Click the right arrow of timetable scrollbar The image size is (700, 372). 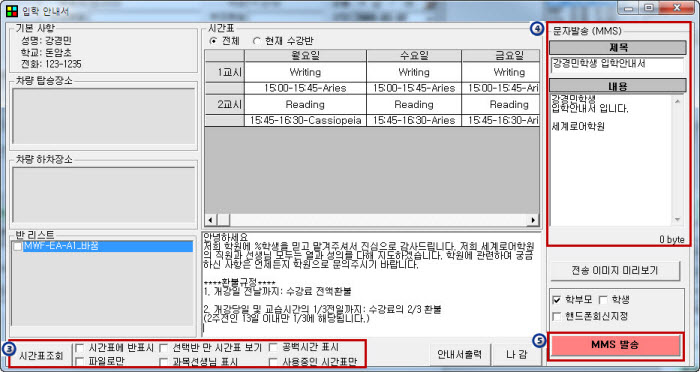(533, 220)
